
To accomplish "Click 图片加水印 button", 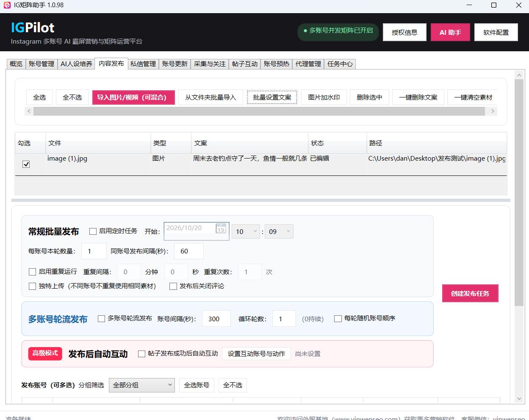I will pos(324,97).
